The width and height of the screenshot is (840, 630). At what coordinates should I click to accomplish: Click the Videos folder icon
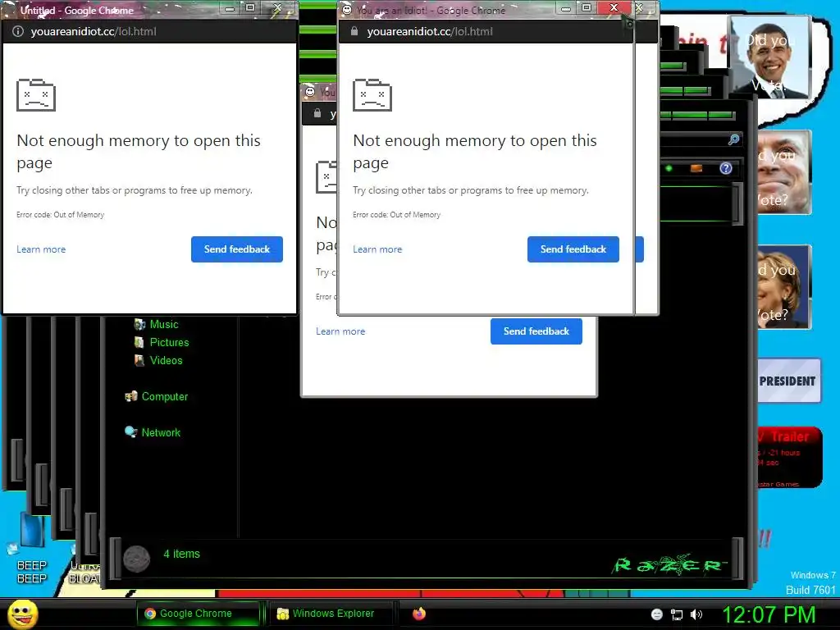tap(139, 361)
